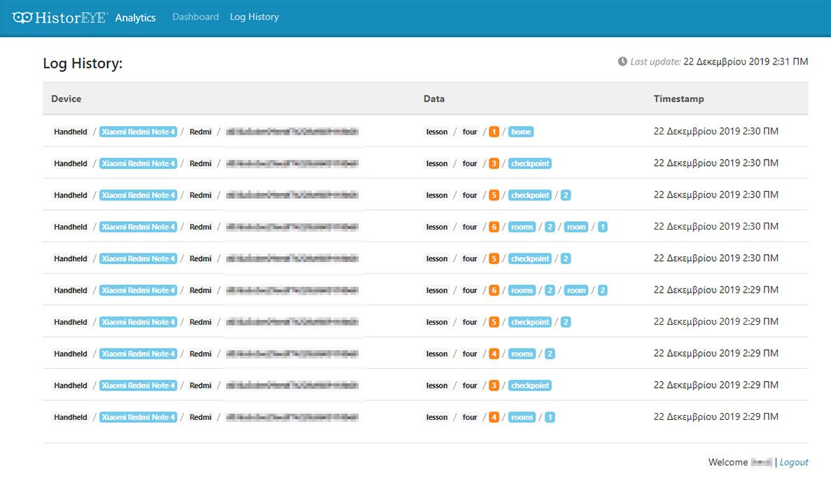The height and width of the screenshot is (504, 831).
Task: Click orange '3' badge in the 2:29 checkpoint row
Action: click(x=494, y=385)
